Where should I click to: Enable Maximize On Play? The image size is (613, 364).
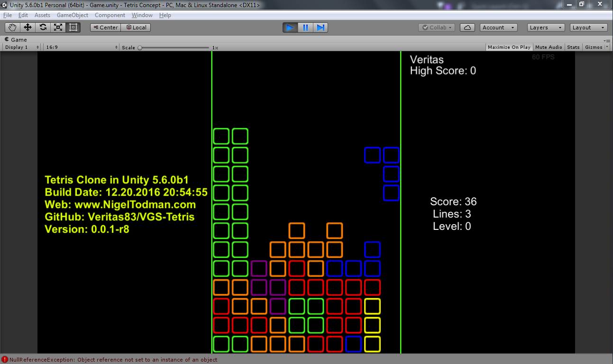click(x=509, y=47)
